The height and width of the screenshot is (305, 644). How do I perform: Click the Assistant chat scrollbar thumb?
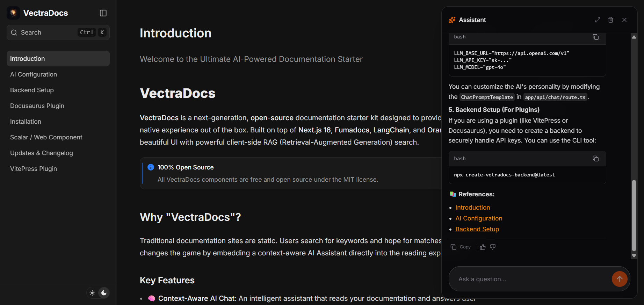point(634,216)
